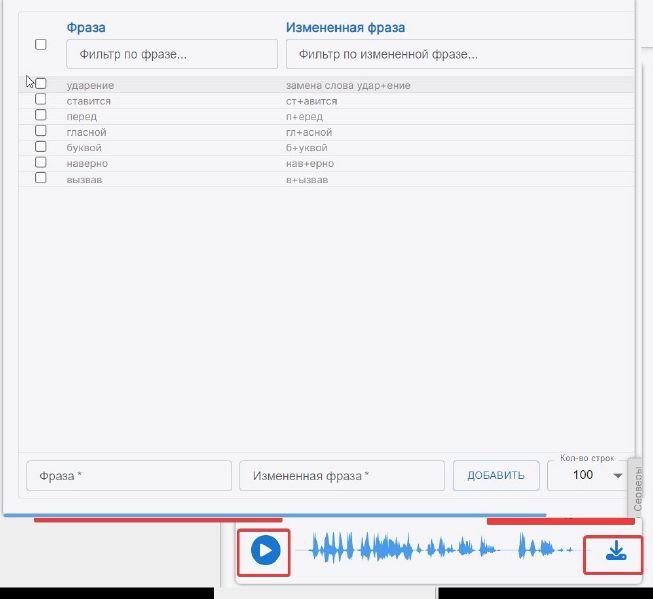Tick the checkbox for перед
The width and height of the screenshot is (653, 599).
coord(41,115)
